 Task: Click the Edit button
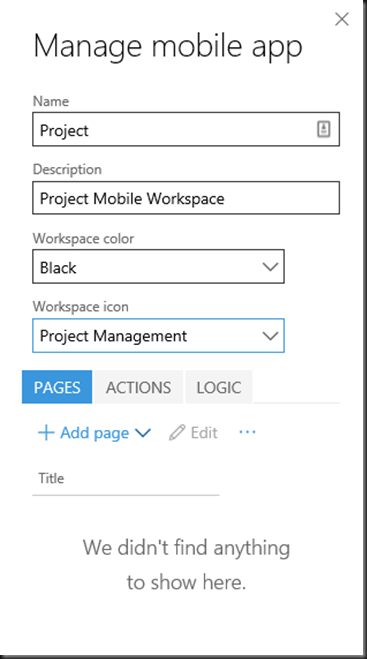[x=193, y=432]
